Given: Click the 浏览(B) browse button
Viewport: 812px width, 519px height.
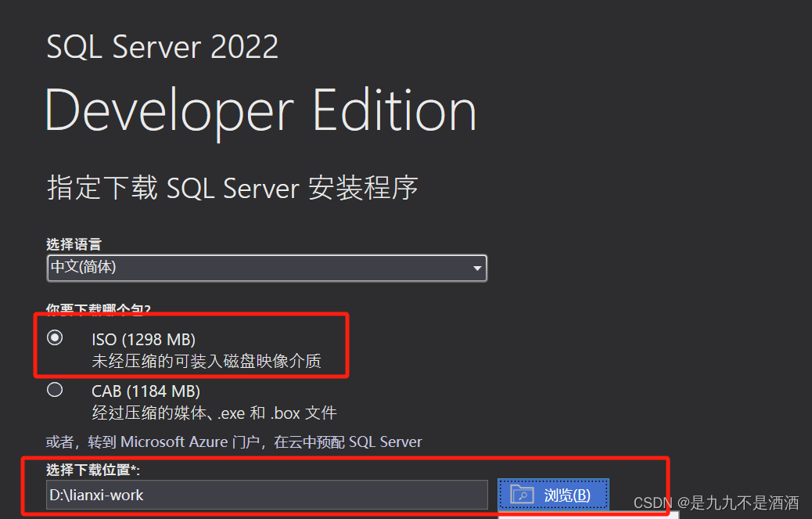Looking at the screenshot, I should click(x=553, y=495).
